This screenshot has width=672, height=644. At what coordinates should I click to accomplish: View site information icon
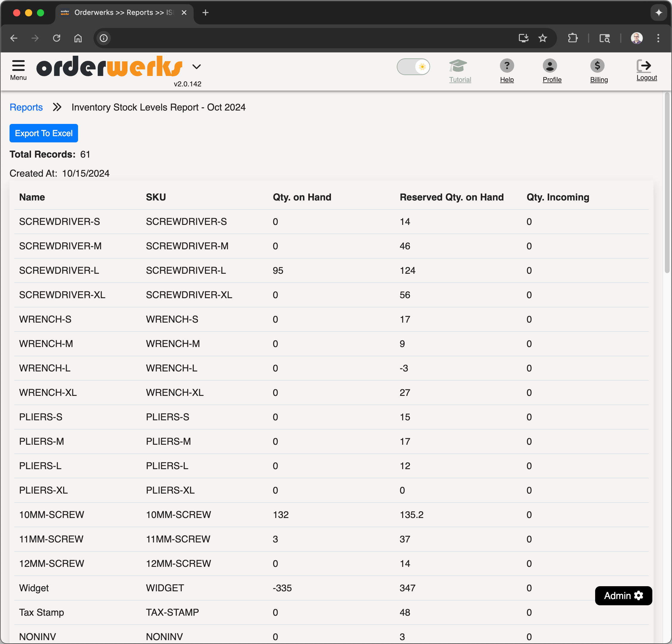click(x=104, y=38)
